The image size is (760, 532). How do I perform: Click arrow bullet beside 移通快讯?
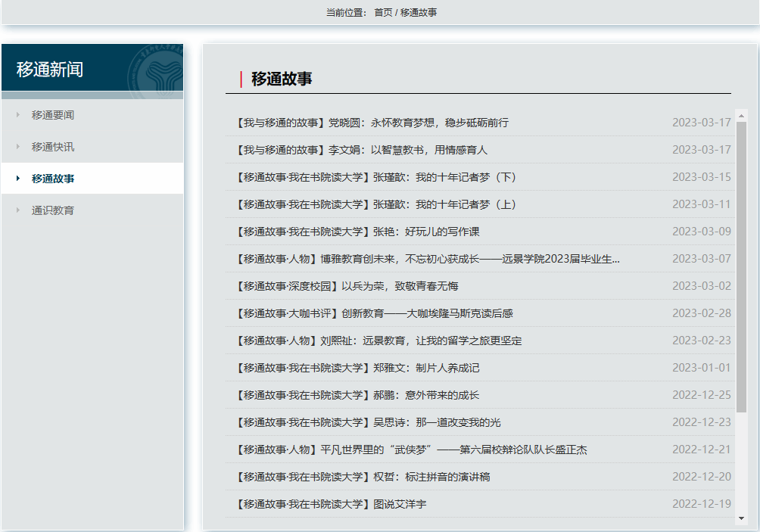point(17,147)
